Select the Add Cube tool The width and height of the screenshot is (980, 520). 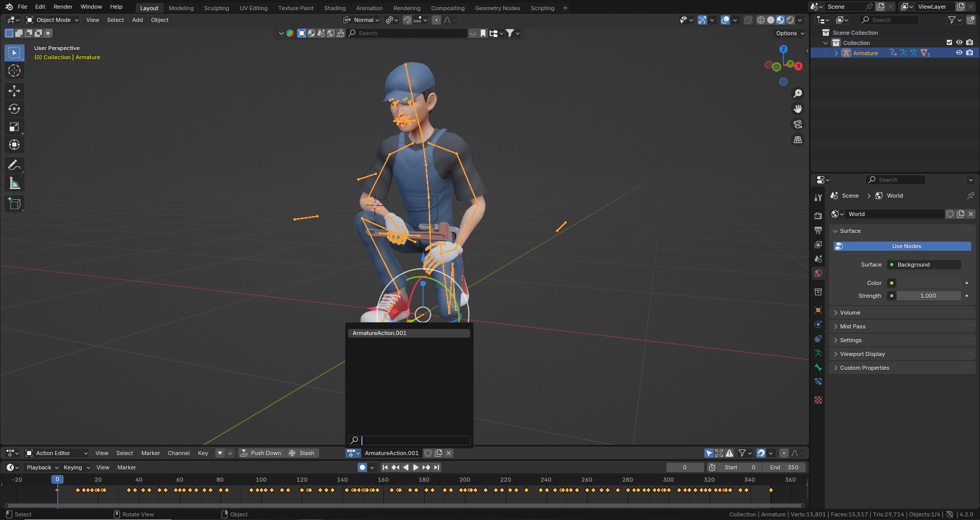pos(14,204)
